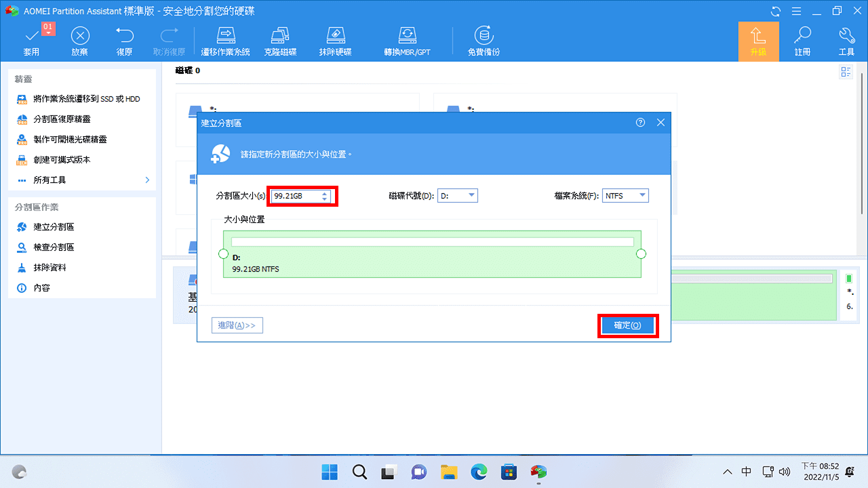The width and height of the screenshot is (868, 488).
Task: Open the 克隆磁碟 disk clone tool
Action: point(281,41)
